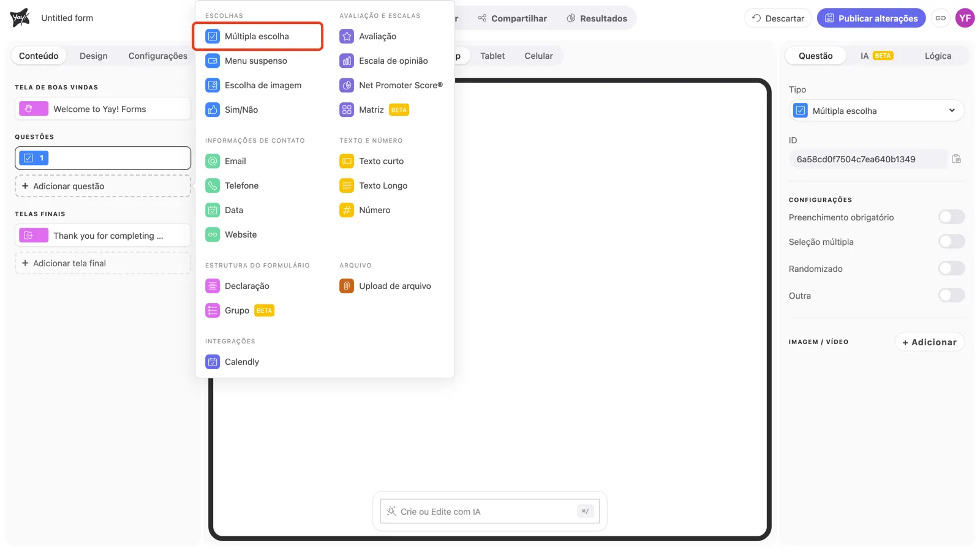Switch to the Lógica tab

pyautogui.click(x=938, y=56)
